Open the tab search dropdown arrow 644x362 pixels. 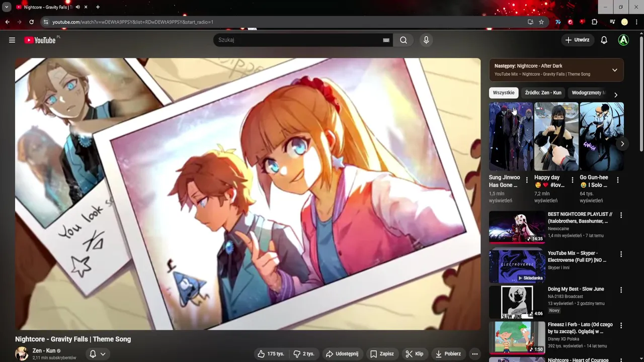click(7, 7)
